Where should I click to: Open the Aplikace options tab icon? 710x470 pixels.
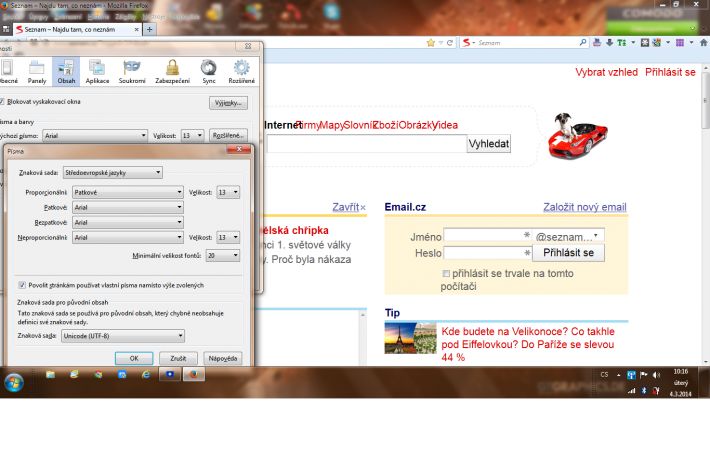click(x=97, y=72)
